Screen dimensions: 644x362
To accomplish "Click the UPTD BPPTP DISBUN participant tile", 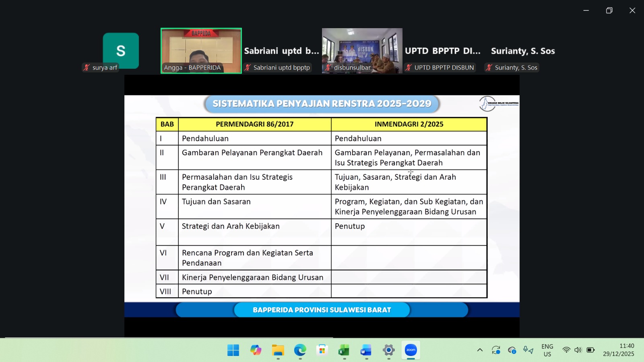I will [x=442, y=51].
